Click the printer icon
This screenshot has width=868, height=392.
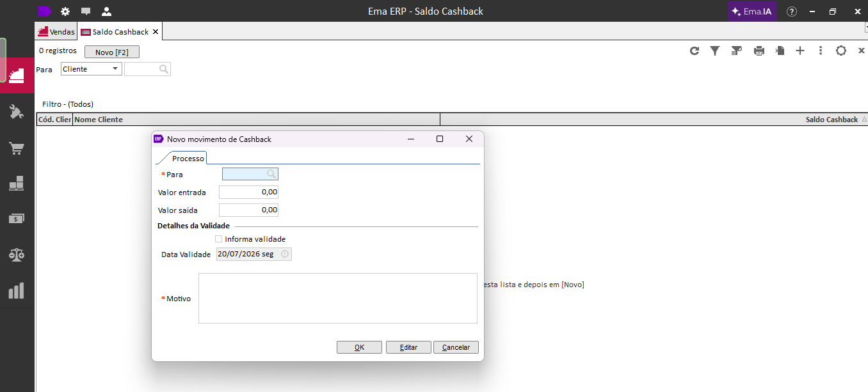point(759,51)
